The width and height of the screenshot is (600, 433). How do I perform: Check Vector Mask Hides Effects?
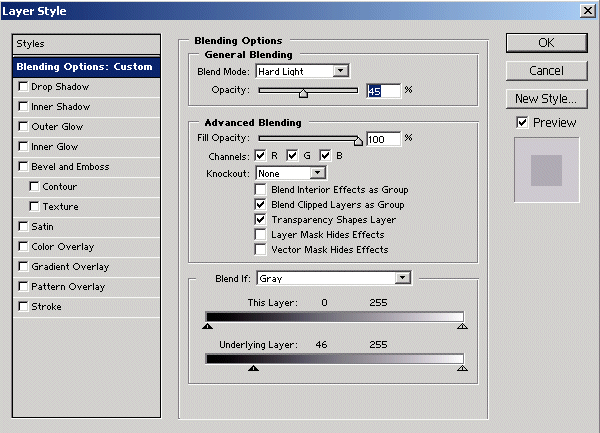261,249
